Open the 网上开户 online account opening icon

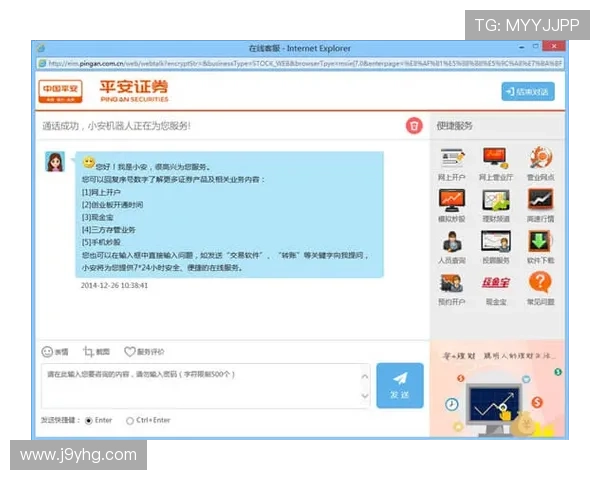tap(452, 158)
